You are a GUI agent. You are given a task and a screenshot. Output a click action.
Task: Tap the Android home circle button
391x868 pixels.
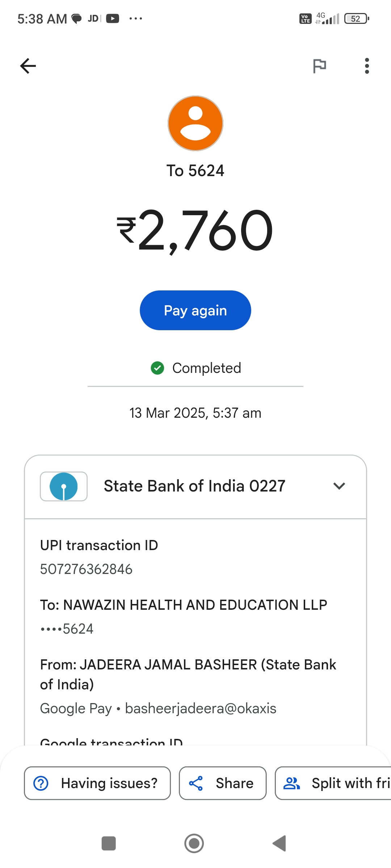pyautogui.click(x=194, y=843)
